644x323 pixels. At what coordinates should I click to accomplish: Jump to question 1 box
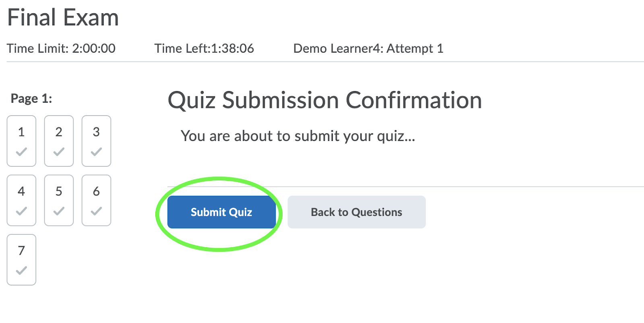click(21, 141)
